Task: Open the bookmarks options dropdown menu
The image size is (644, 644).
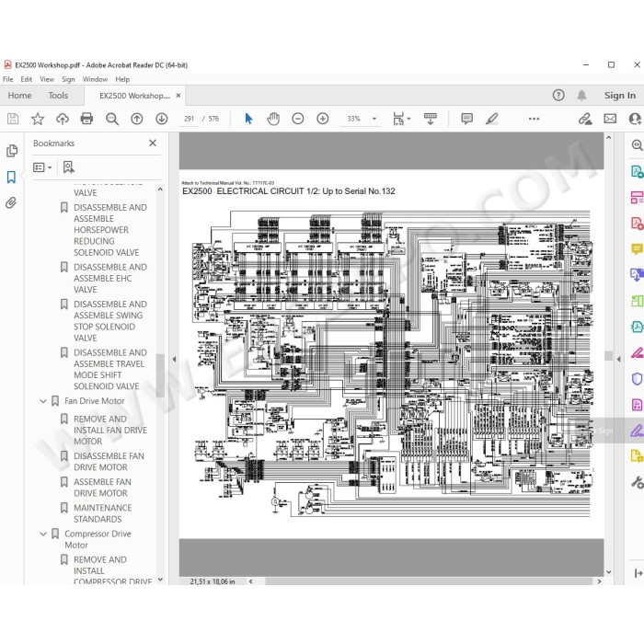Action: click(x=42, y=167)
